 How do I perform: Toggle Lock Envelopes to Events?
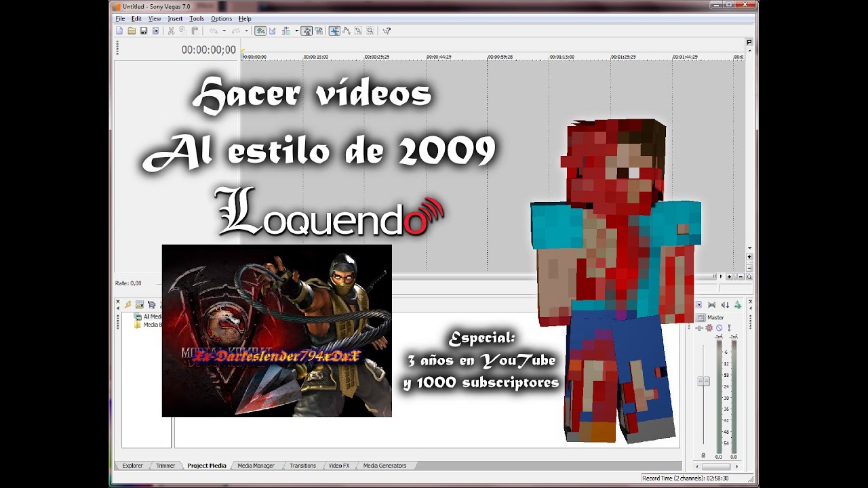coord(307,30)
